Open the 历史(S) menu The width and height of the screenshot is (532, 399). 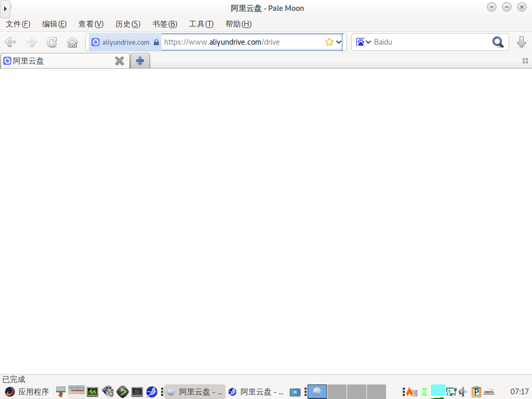[128, 24]
